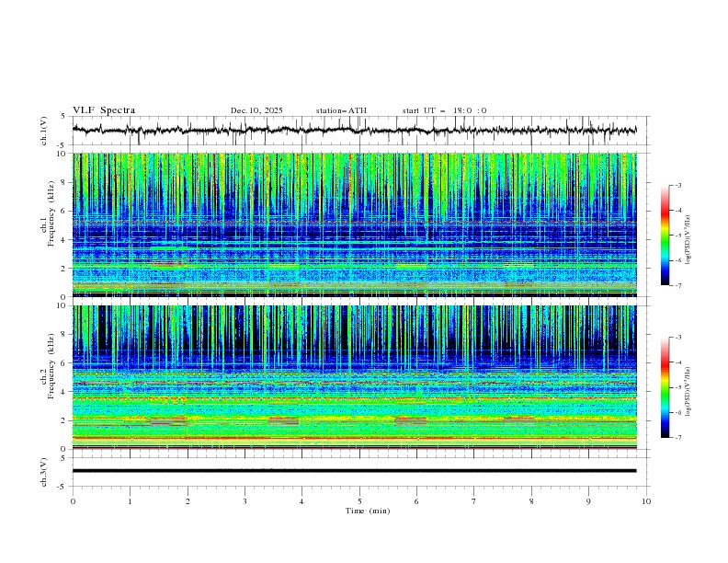The image size is (728, 563).
Task: Click the "ch.3(V)" axis label
Action: coord(44,472)
